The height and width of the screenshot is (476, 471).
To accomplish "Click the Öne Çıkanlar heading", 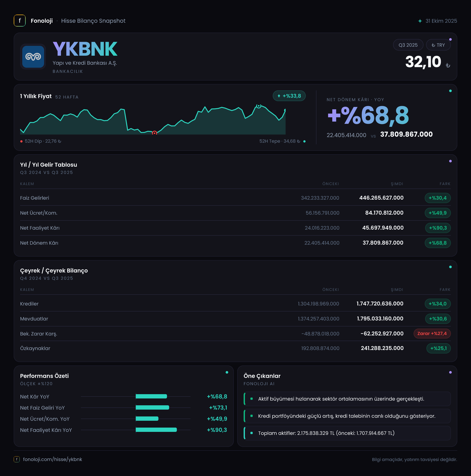I will 262,376.
